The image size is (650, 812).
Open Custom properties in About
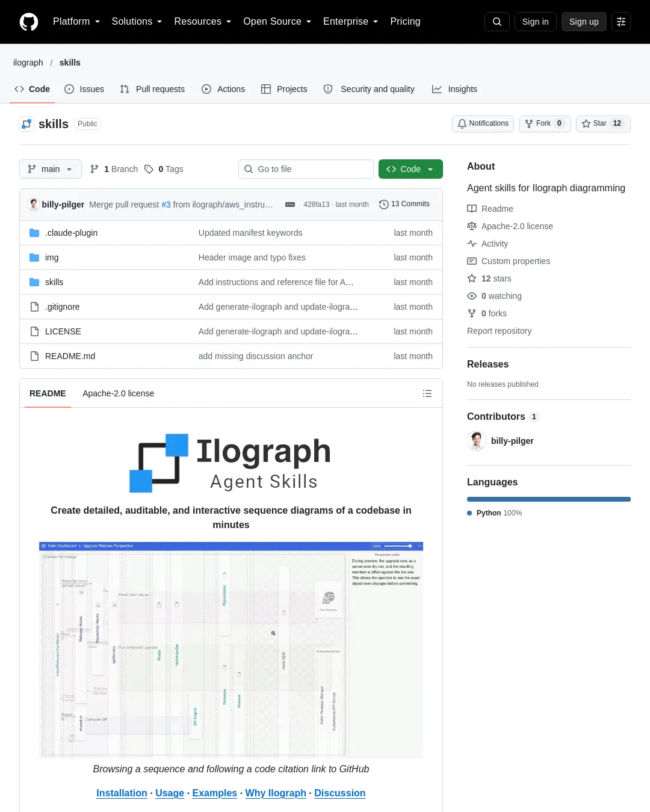coord(516,261)
